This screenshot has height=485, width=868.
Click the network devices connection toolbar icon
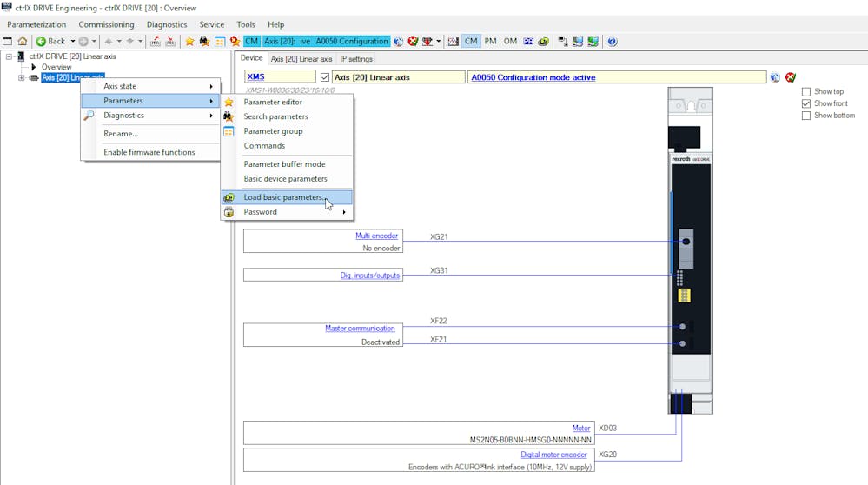563,41
